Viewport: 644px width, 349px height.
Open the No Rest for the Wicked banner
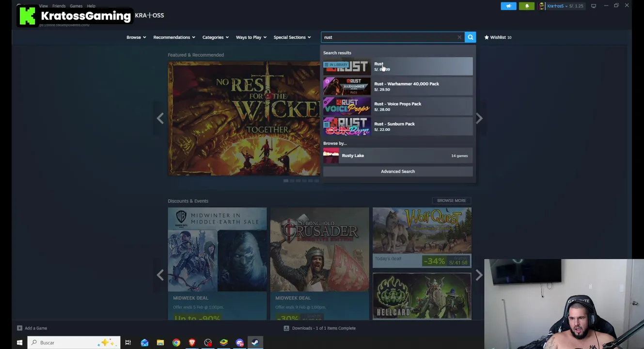click(244, 118)
